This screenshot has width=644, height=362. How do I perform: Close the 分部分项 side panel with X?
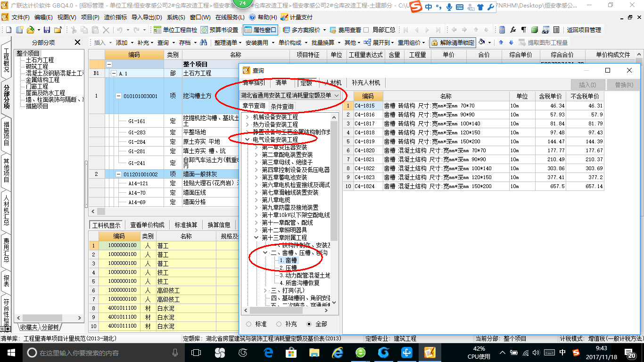(77, 42)
